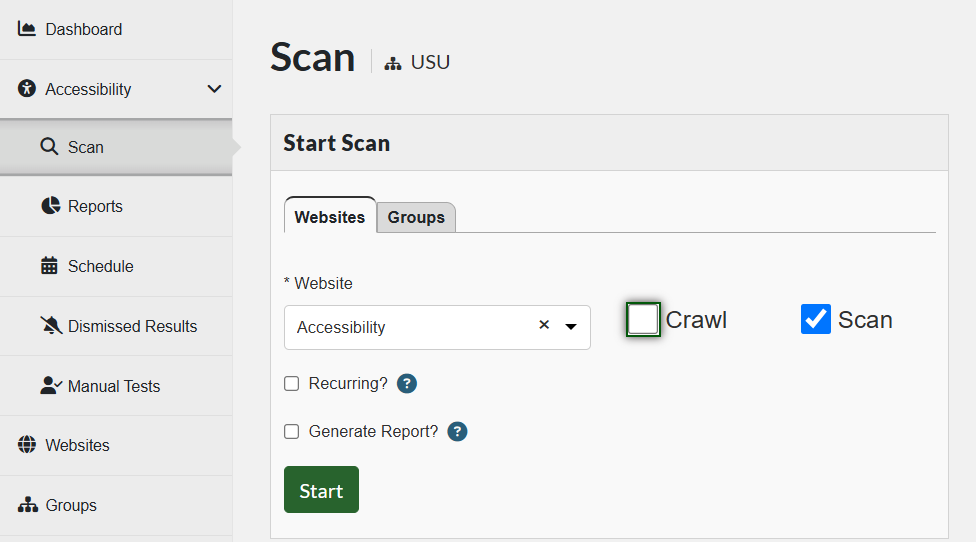
Task: Go to Schedule in the sidebar
Action: coord(116,266)
